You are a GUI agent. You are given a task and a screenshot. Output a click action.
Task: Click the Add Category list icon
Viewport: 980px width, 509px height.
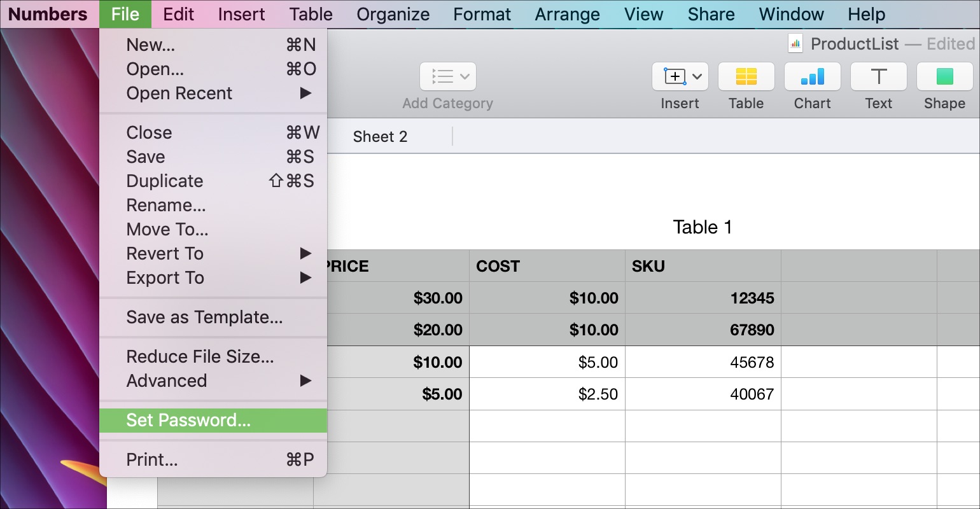448,77
